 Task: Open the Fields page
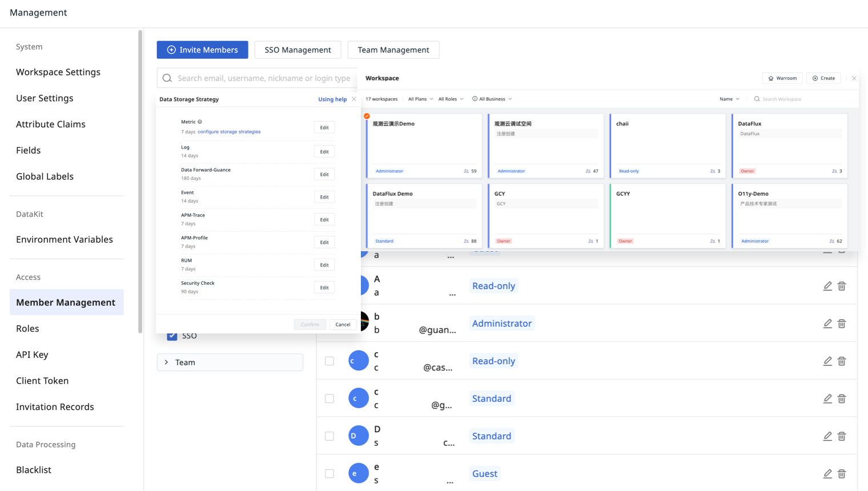point(29,151)
